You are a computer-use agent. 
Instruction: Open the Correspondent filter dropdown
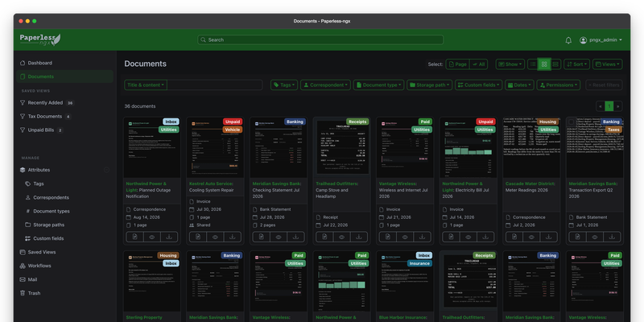[325, 85]
